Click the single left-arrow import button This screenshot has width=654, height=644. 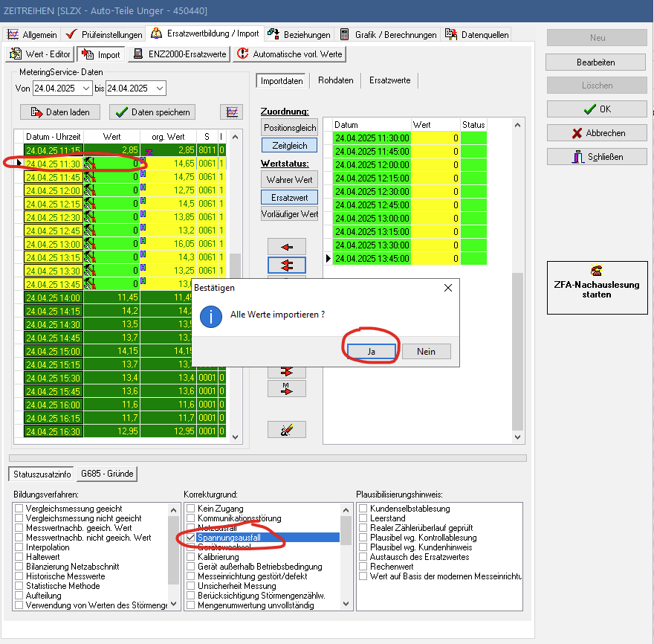(x=287, y=246)
